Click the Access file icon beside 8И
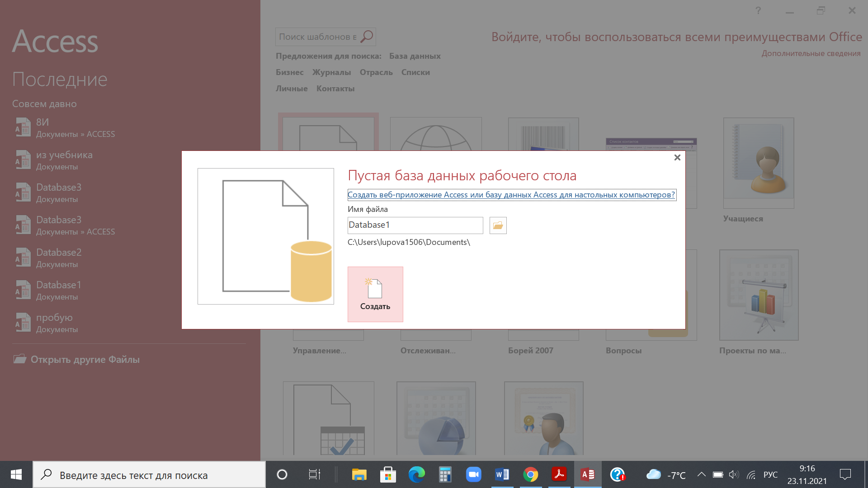The width and height of the screenshot is (868, 488). 23,127
